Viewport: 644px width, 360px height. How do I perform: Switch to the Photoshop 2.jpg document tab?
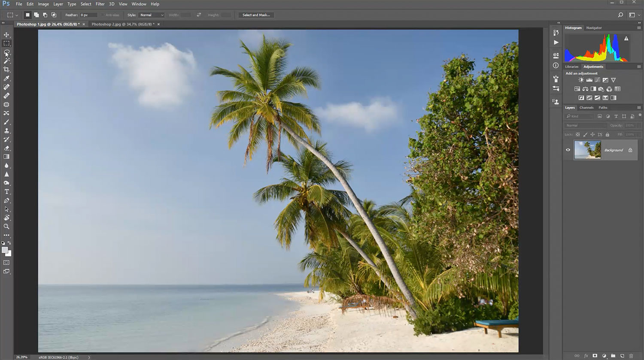(122, 24)
